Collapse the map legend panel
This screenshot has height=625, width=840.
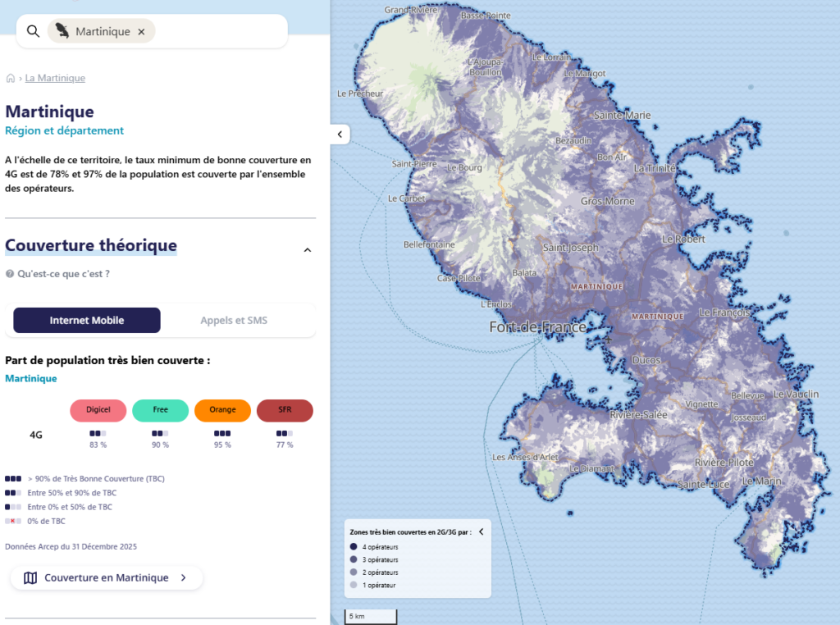(x=482, y=531)
